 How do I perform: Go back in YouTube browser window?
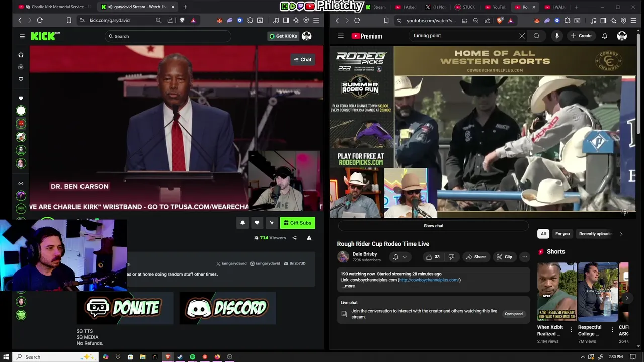[337, 20]
